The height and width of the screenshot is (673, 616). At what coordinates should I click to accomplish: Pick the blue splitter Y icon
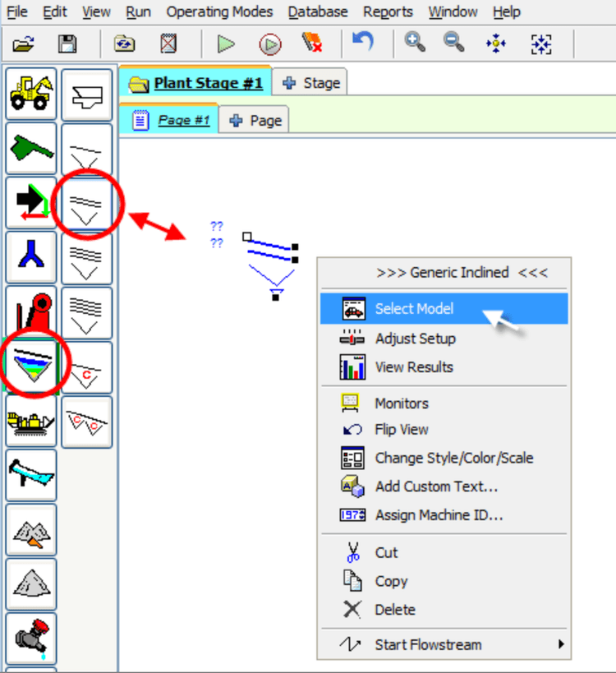[31, 256]
